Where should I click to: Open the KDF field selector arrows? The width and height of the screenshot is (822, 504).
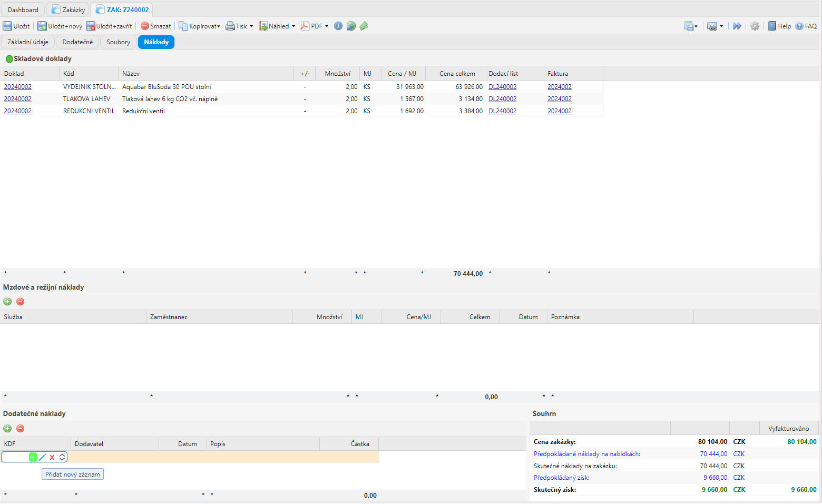point(62,457)
